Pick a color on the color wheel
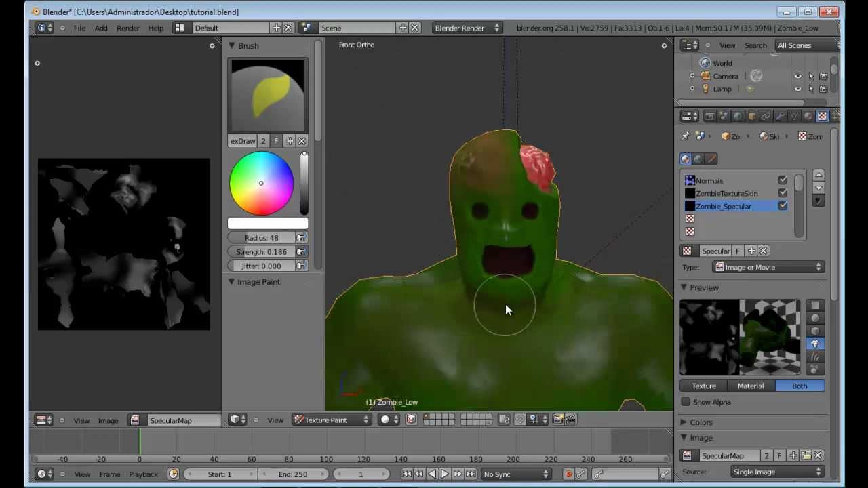This screenshot has height=488, width=868. (261, 183)
